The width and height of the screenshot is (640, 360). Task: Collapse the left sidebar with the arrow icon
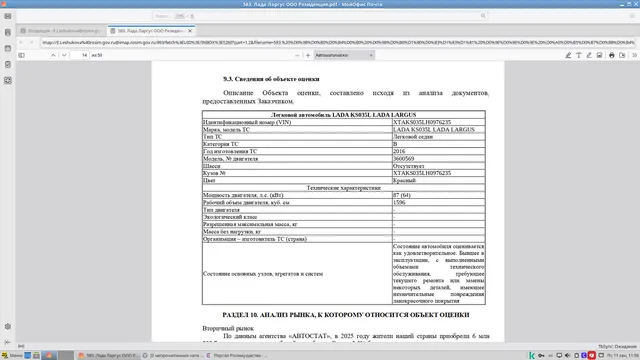8,342
